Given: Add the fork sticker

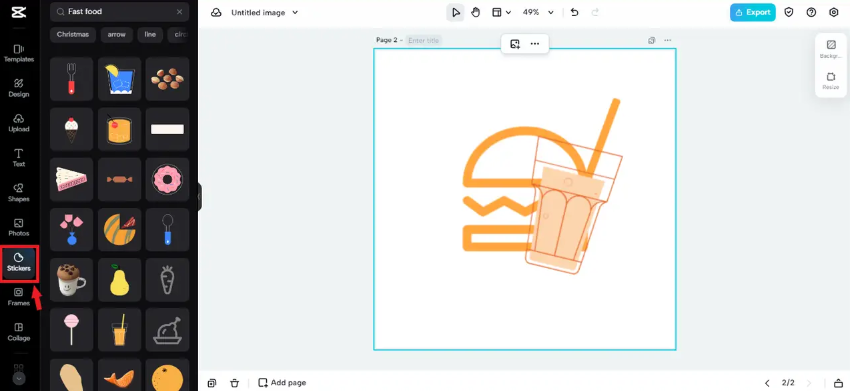Looking at the screenshot, I should tap(72, 79).
